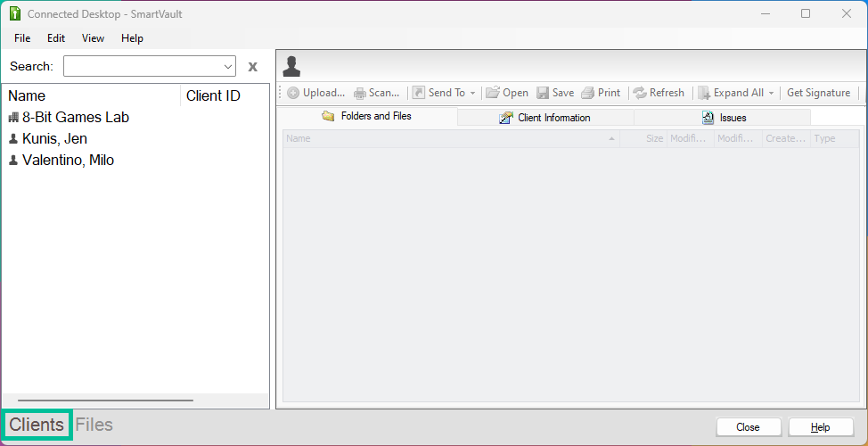Click the SmartVault app icon in title bar

click(x=15, y=14)
